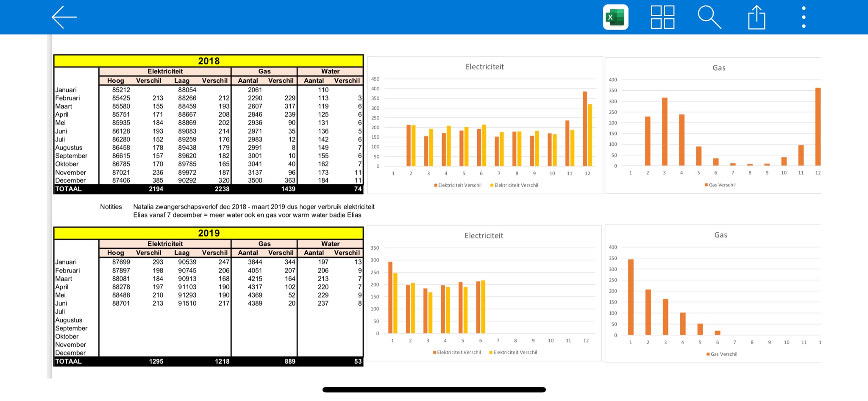This screenshot has width=868, height=401.
Task: Show sheet thumbnails grid view
Action: click(x=662, y=17)
